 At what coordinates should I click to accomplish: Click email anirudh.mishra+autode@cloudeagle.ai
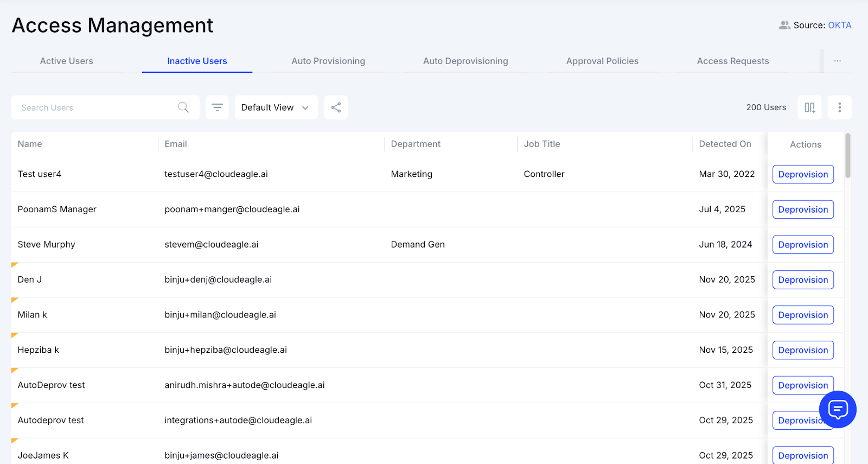coord(245,385)
